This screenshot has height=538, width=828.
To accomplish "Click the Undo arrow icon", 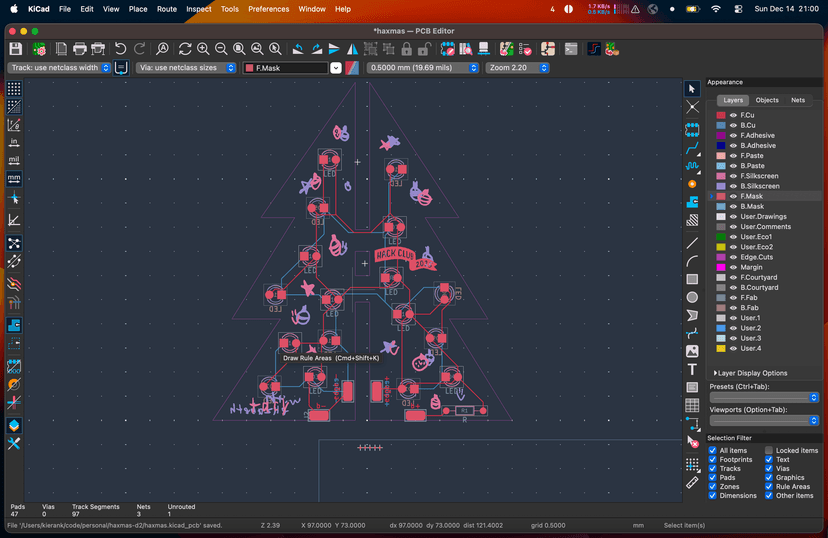I will 121,49.
